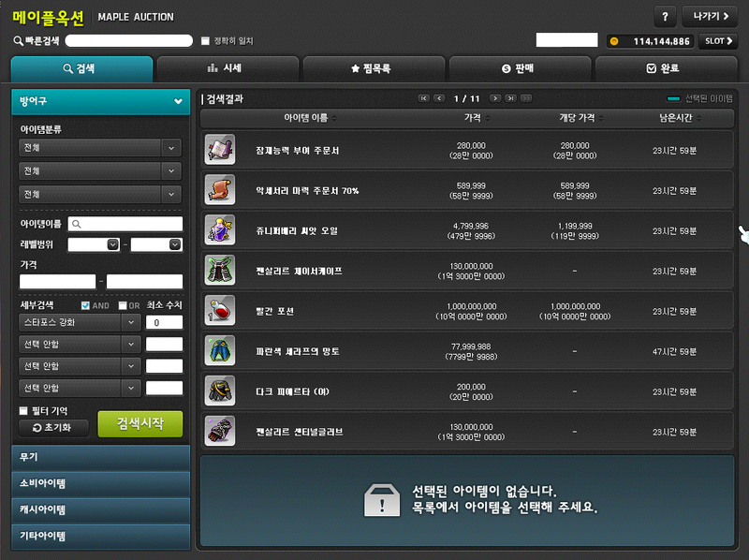Reset filters with 초기화 button
The image size is (749, 560).
pos(53,428)
